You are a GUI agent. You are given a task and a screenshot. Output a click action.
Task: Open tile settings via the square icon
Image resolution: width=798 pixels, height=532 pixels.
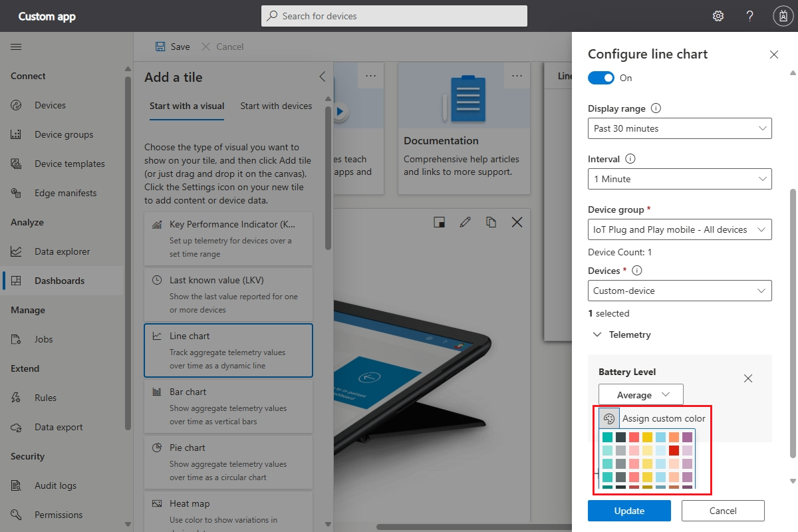(439, 221)
